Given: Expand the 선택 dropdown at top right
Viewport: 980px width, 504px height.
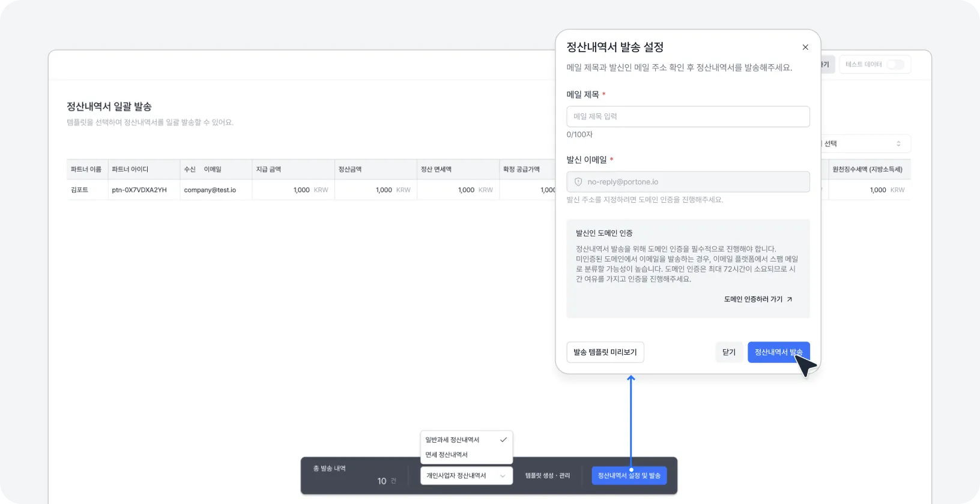Looking at the screenshot, I should click(x=865, y=144).
